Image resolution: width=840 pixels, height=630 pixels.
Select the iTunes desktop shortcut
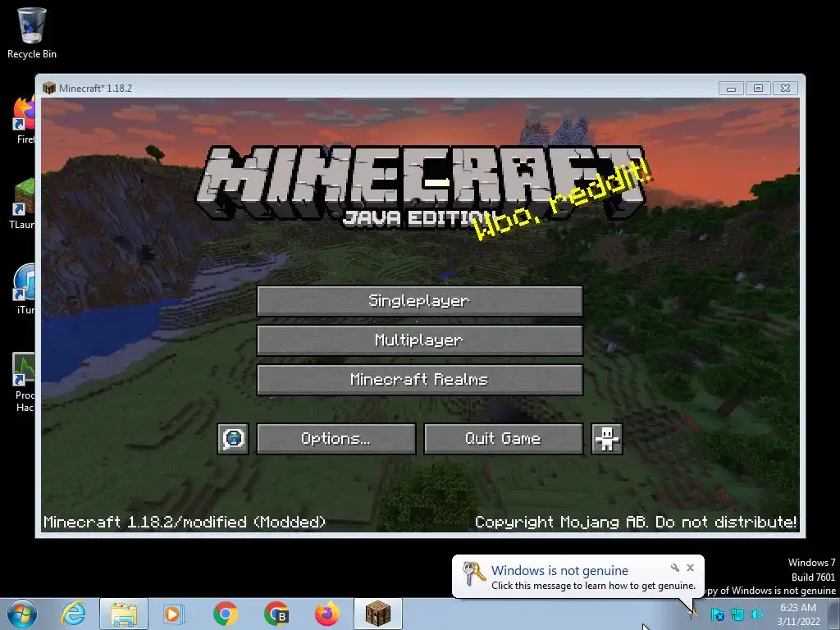point(25,290)
